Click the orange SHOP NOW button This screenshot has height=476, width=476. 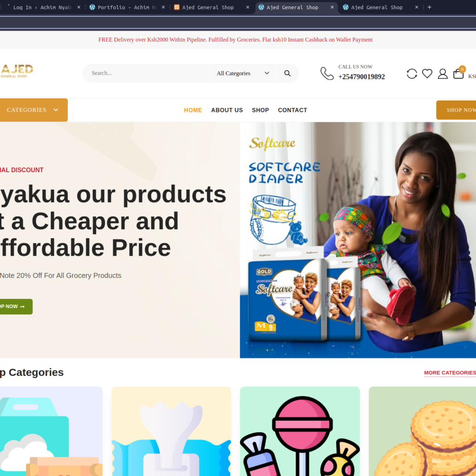456,110
